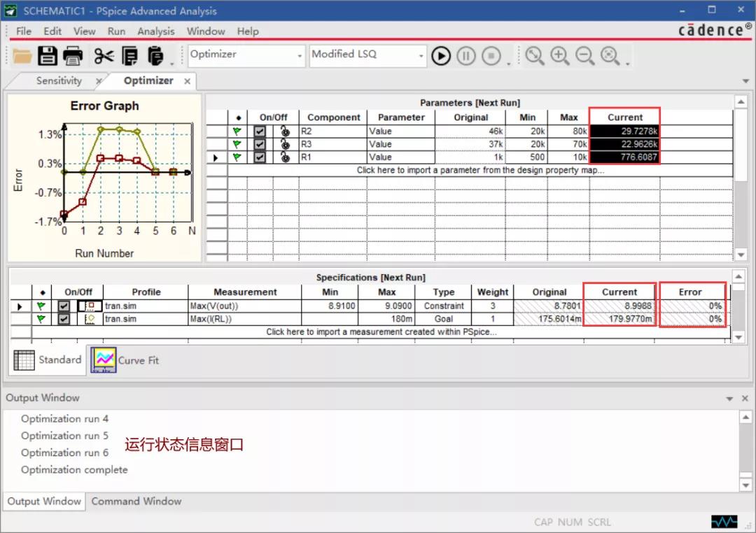Disable the Max(I(RL)) specification checkbox
756x533 pixels.
(63, 319)
